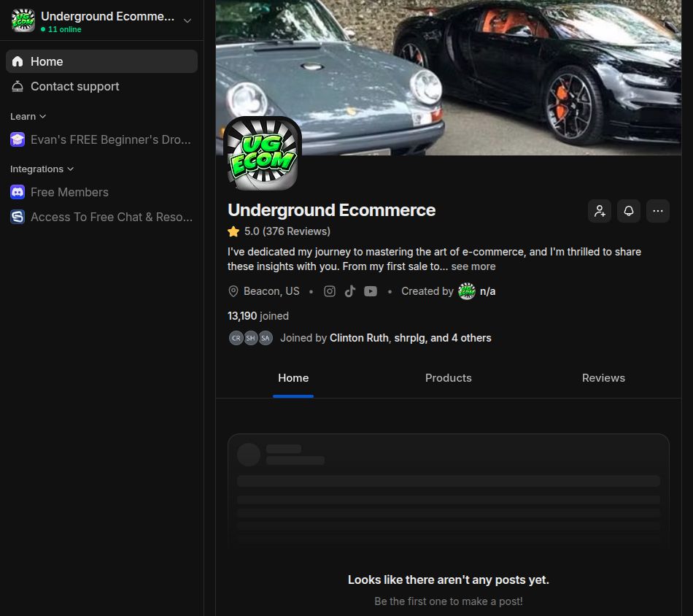Open the Free Members Discord integration
This screenshot has width=693, height=616.
click(101, 193)
